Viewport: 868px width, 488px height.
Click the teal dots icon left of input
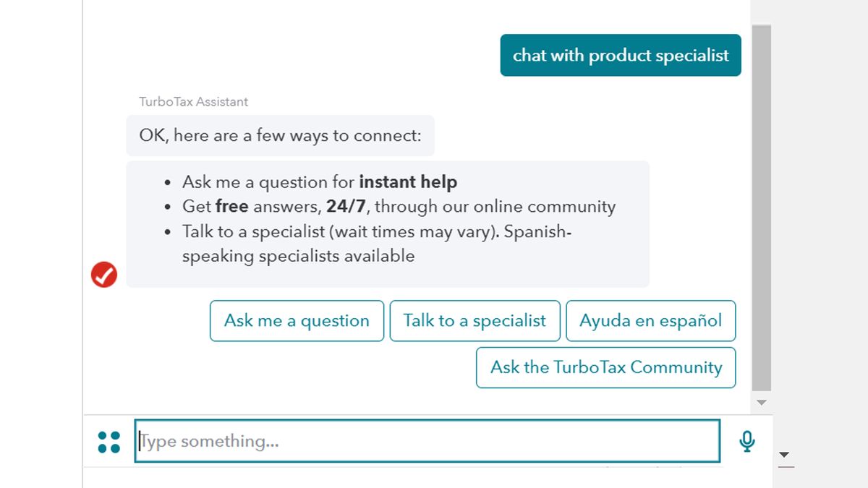(109, 441)
